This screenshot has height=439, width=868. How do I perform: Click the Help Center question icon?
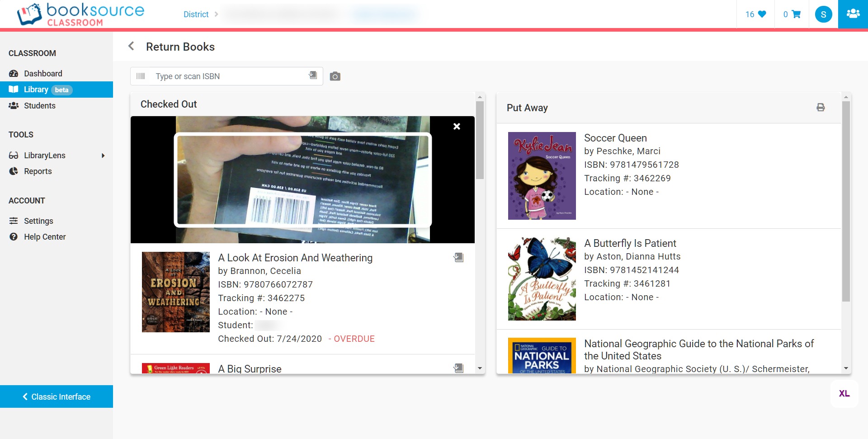(14, 236)
